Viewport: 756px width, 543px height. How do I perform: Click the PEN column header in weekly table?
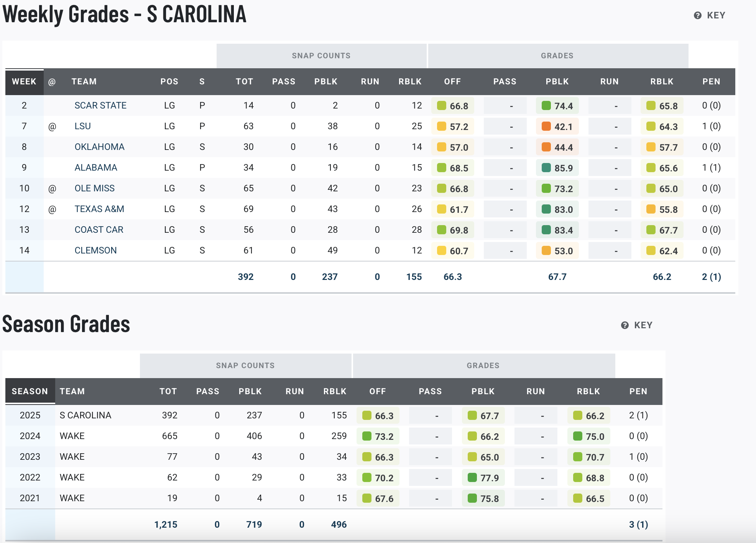711,82
